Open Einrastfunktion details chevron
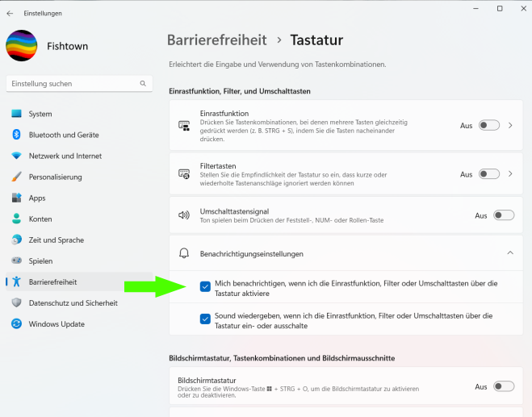532x417 pixels. coord(510,126)
